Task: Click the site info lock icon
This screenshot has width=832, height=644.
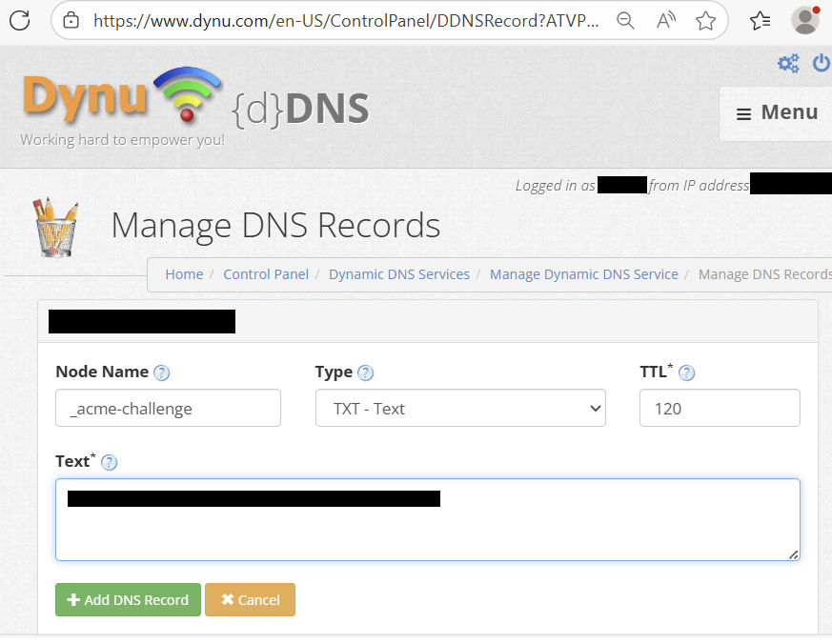Action: tap(71, 20)
